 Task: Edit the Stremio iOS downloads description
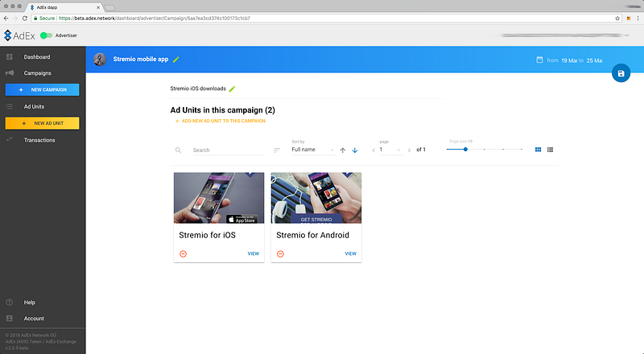(232, 88)
